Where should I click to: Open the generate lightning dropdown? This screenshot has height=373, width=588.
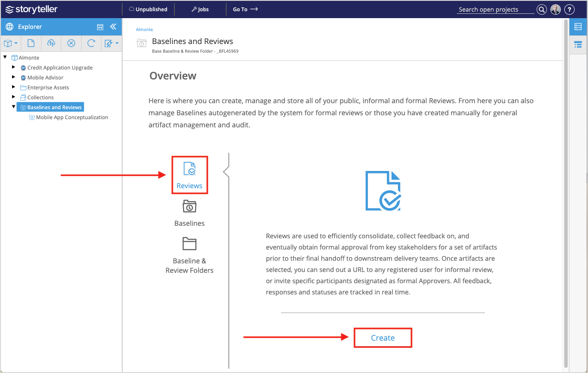(111, 43)
